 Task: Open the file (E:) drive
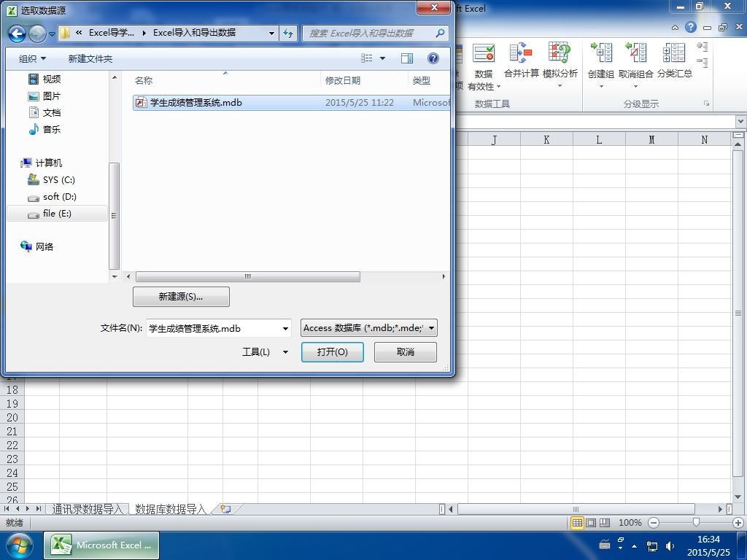tap(57, 214)
